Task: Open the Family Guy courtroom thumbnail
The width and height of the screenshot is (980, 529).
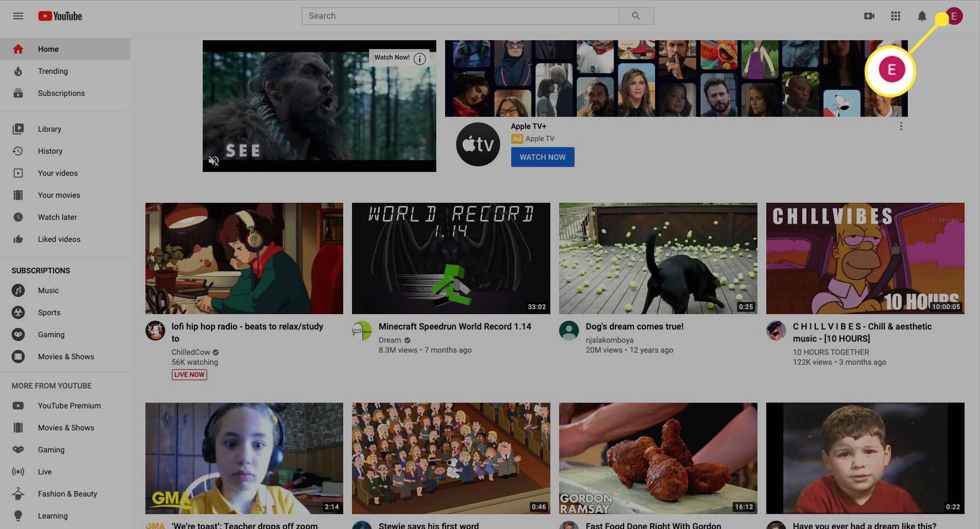Action: point(451,458)
